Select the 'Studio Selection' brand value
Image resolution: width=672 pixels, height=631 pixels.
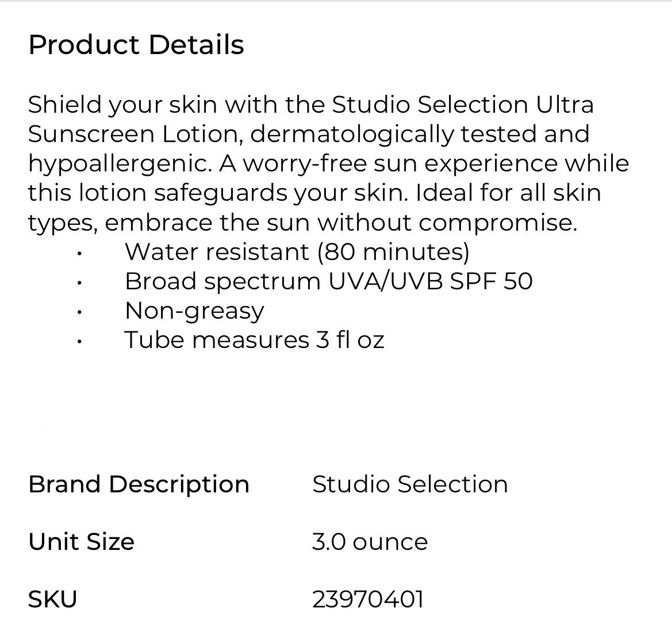click(x=410, y=485)
